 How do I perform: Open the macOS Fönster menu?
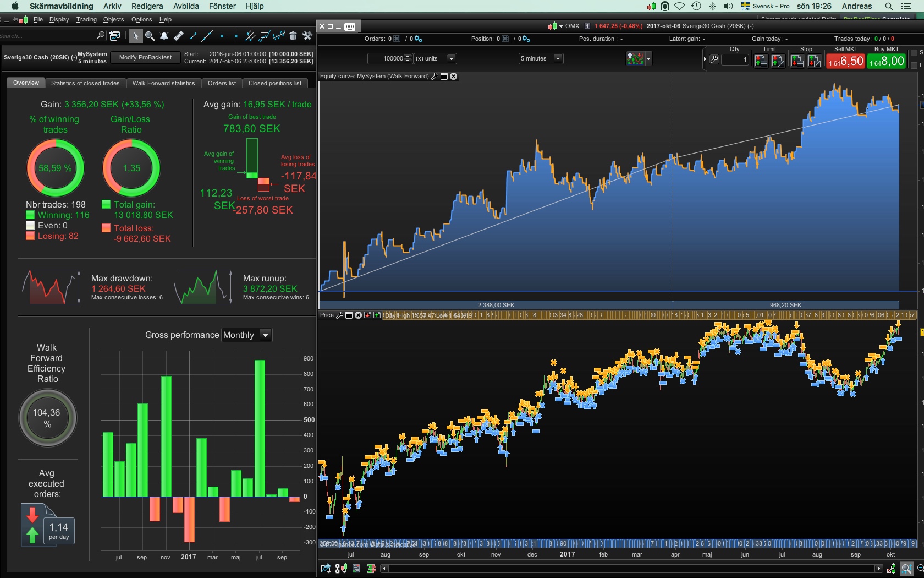pyautogui.click(x=222, y=6)
